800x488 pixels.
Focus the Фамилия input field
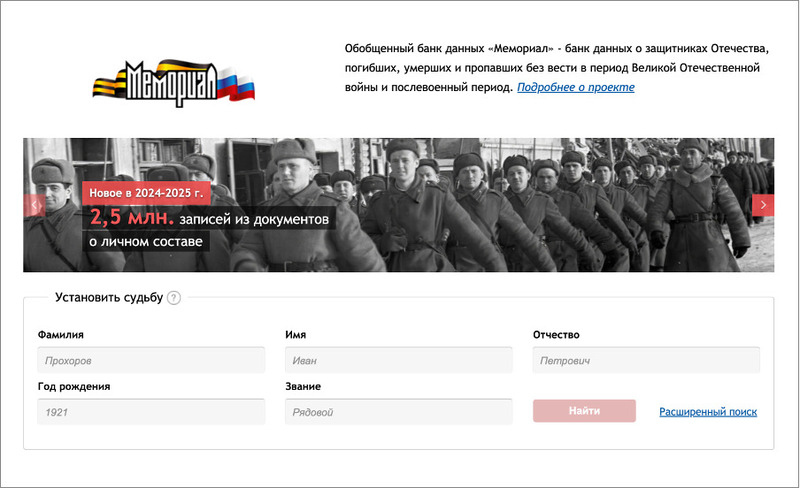point(151,360)
